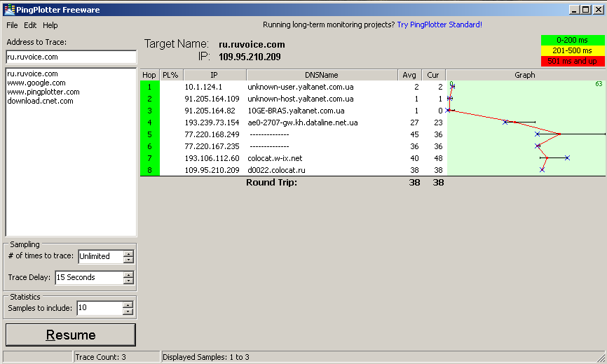Click the Resume button

click(x=71, y=335)
